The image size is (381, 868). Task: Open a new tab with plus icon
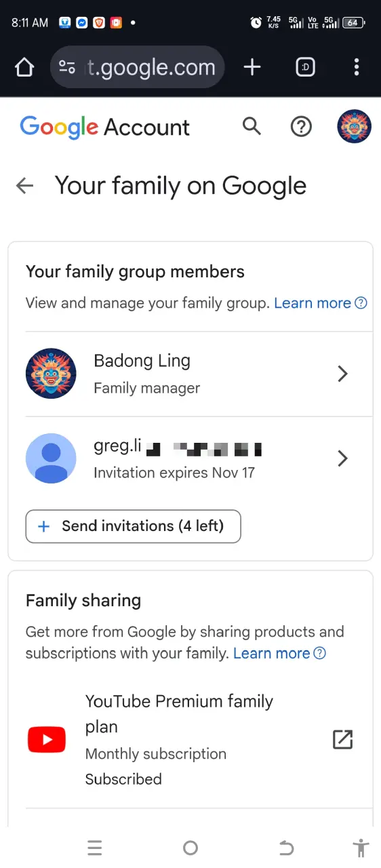coord(252,67)
